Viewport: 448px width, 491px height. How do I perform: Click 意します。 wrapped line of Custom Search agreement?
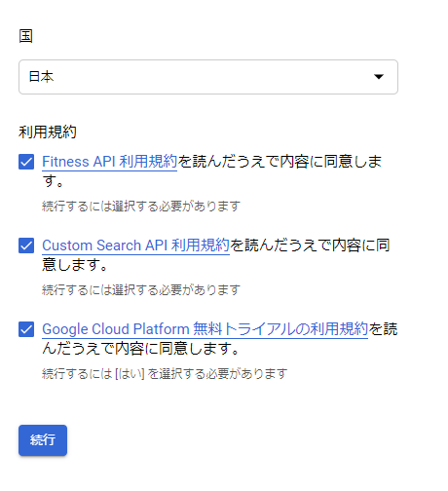point(74,265)
